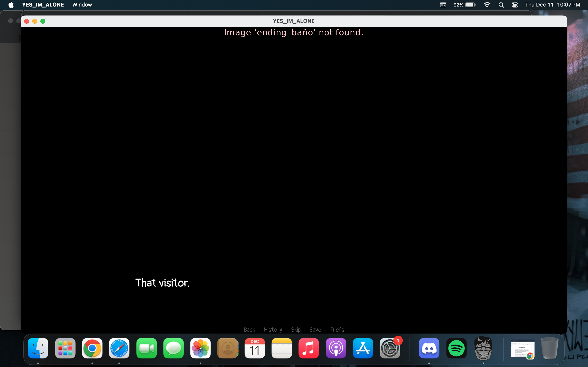Open System Settings with notification badge
Image resolution: width=588 pixels, height=367 pixels.
point(390,348)
